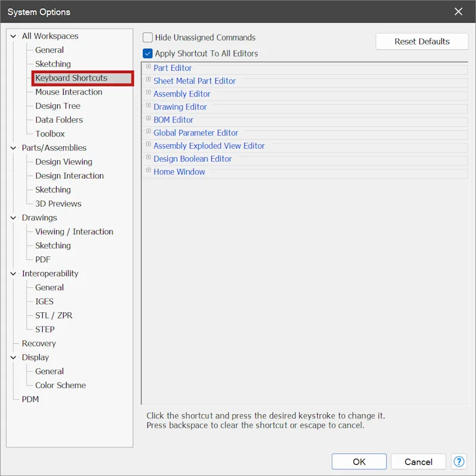Screen dimensions: 476x476
Task: Expand the Home Window shortcuts node
Action: pos(148,170)
